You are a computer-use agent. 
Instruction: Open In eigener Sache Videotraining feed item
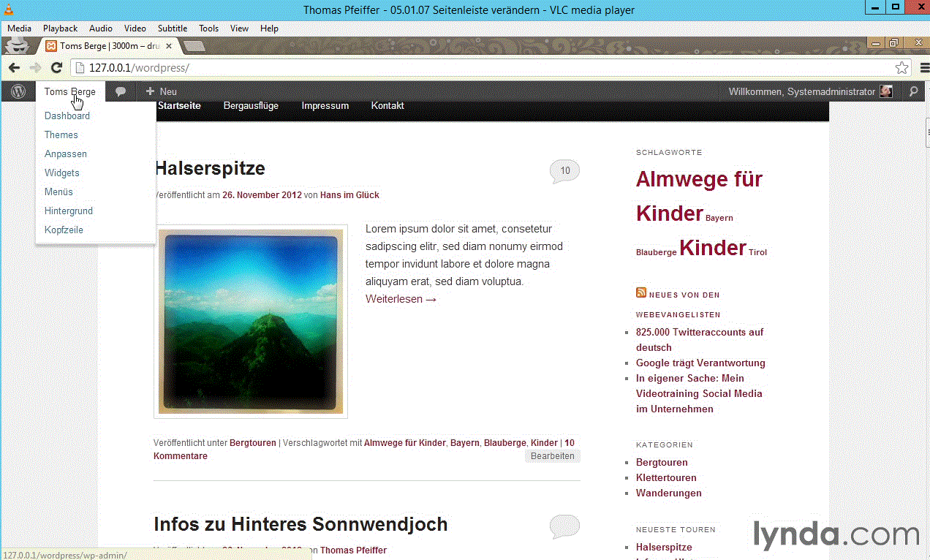(x=699, y=393)
